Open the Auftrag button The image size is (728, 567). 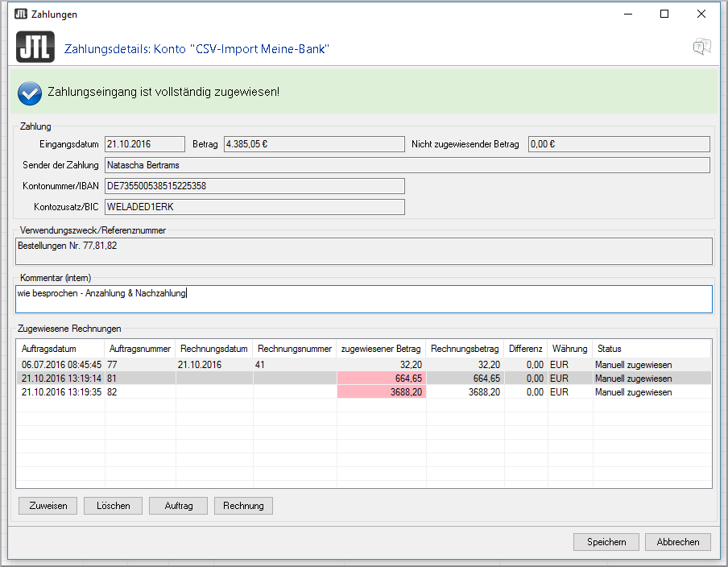[178, 506]
